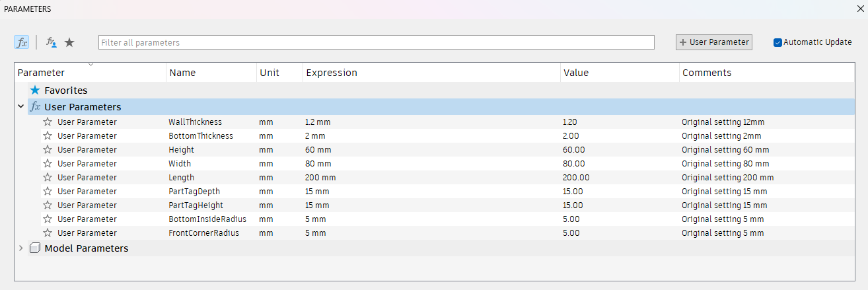
Task: Collapse the User Parameters group
Action: 21,106
